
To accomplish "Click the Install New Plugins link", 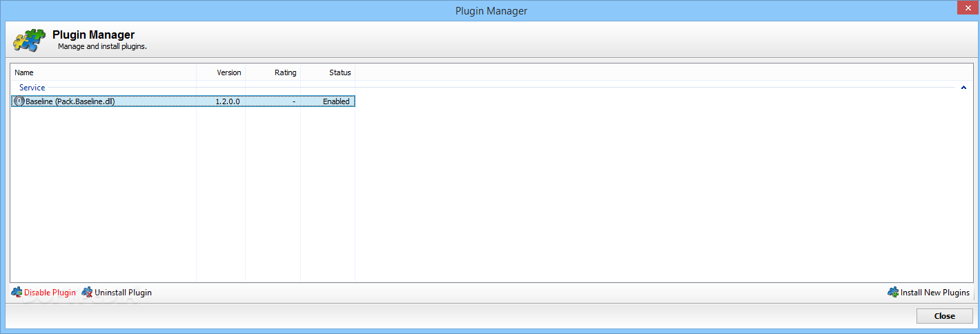I will (x=935, y=293).
